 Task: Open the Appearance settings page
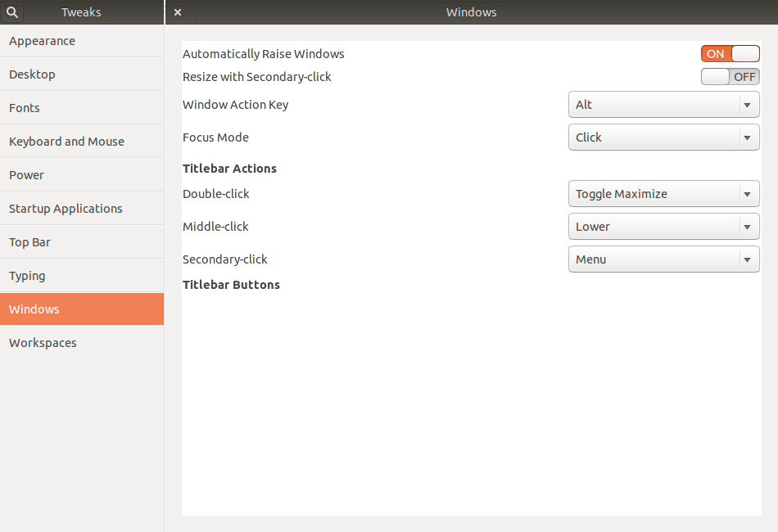[x=42, y=41]
